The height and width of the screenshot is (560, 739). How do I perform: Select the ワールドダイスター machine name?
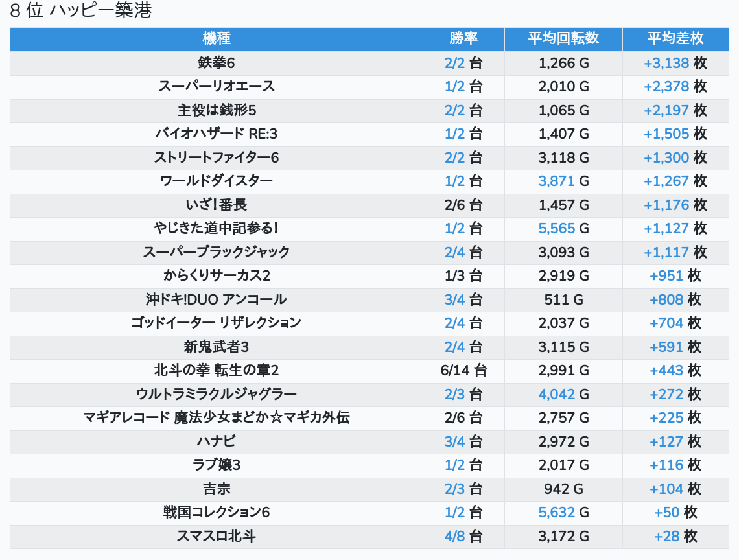217,181
